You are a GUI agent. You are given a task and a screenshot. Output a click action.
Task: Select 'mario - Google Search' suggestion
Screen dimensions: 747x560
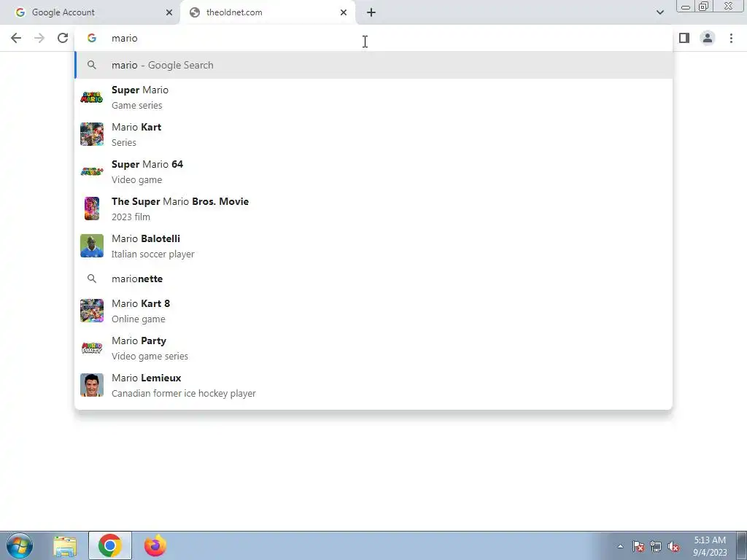click(373, 65)
